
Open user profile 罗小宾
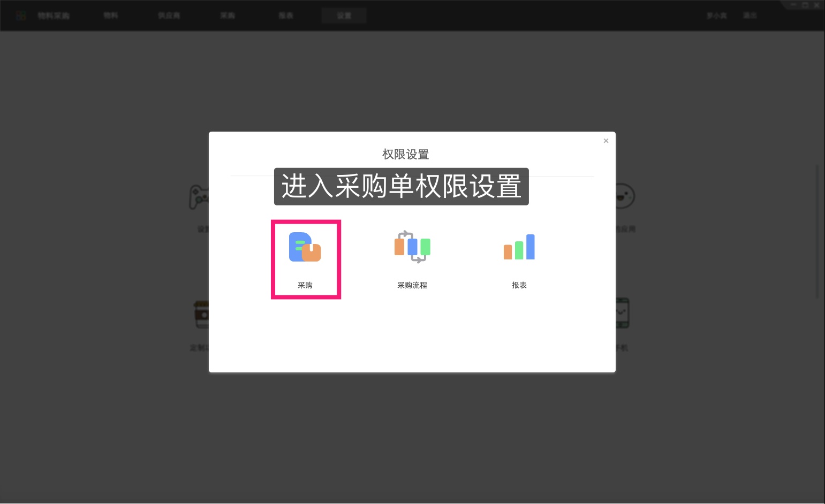tap(716, 15)
